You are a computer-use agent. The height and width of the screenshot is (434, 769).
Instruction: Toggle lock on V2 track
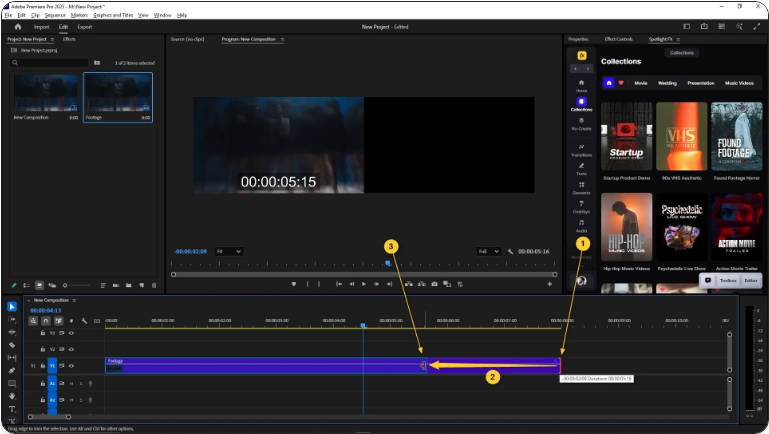click(x=42, y=349)
